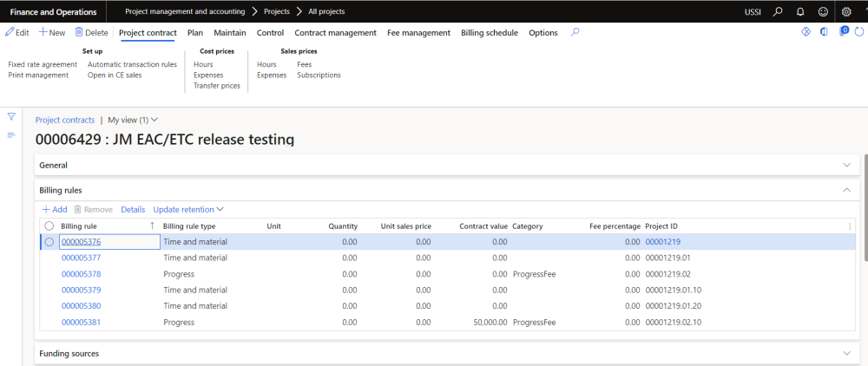Click the Delete trash can button
Image resolution: width=868 pixels, height=366 pixels.
tap(92, 32)
